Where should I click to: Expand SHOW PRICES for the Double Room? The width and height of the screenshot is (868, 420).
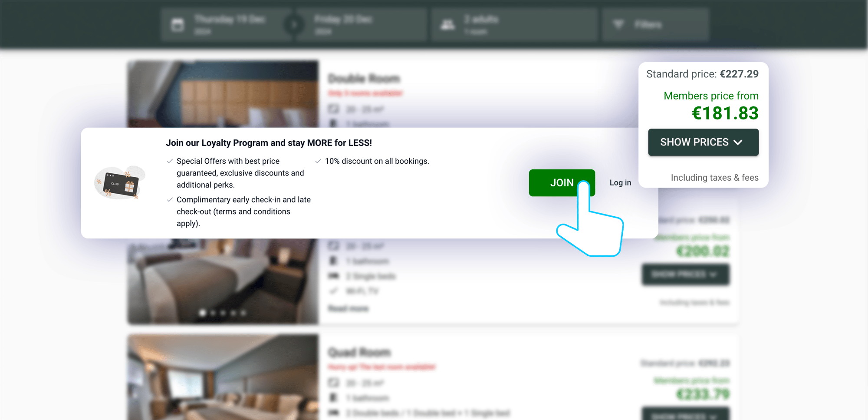(703, 142)
